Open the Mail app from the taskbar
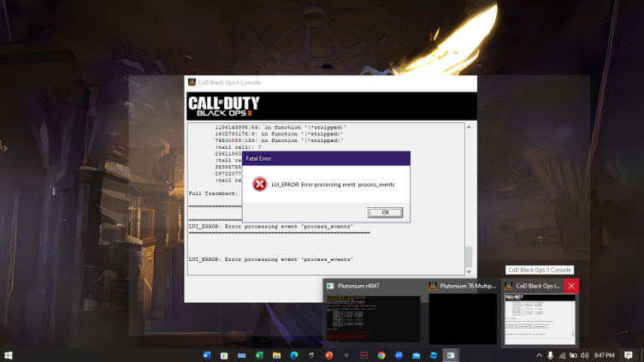The image size is (644, 362). [416, 355]
